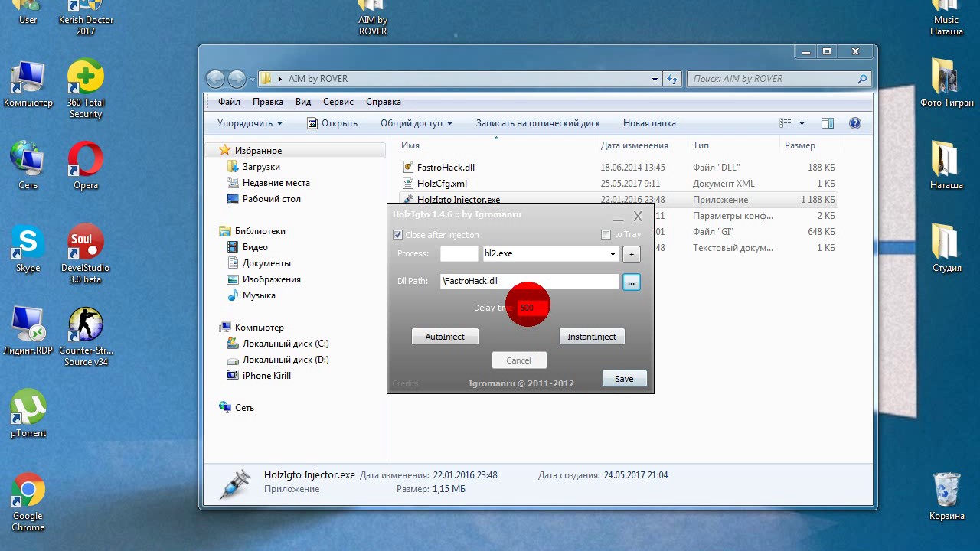Enable the to Tray checkbox
Viewport: 980px width, 551px height.
[x=606, y=235]
